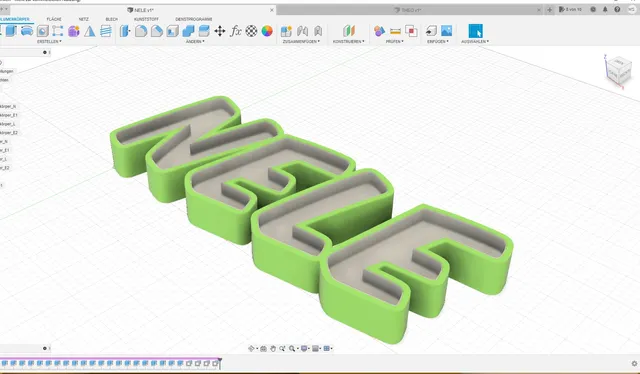Expand the ÄNDERN dropdown menu
This screenshot has width=640, height=374.
pos(195,42)
